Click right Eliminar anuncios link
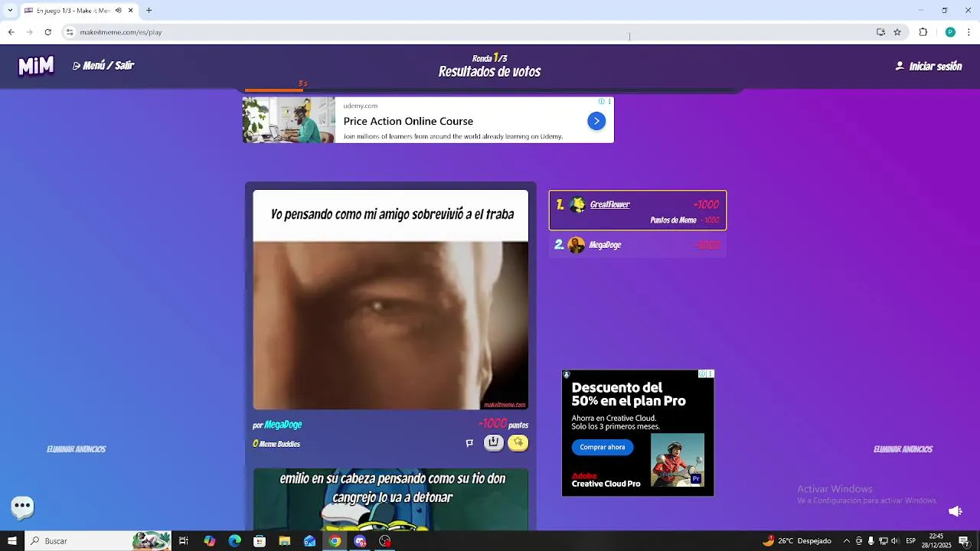 (903, 449)
